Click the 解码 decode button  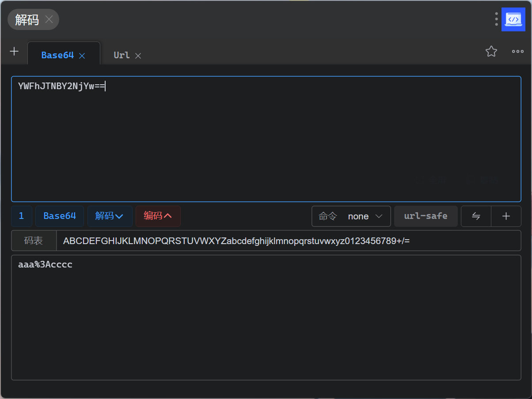point(110,216)
